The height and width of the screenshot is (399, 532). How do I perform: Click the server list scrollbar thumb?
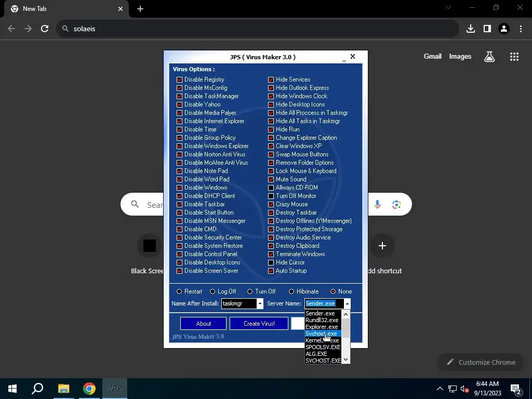pyautogui.click(x=345, y=328)
